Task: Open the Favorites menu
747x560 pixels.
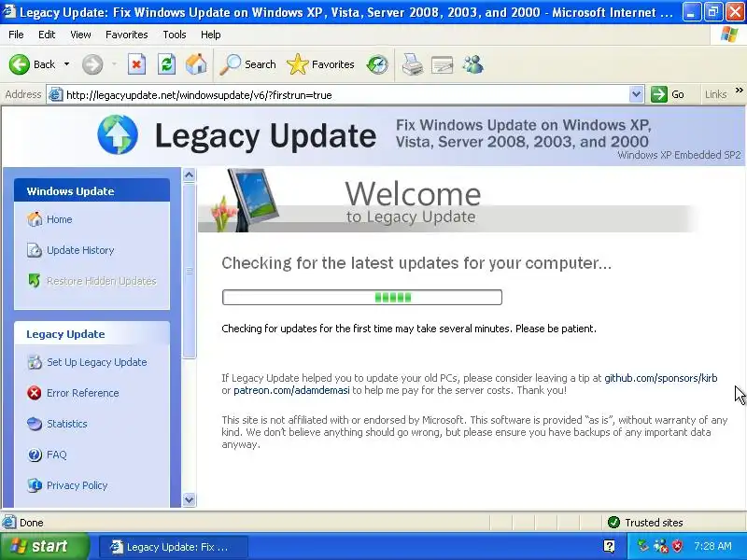Action: tap(127, 35)
